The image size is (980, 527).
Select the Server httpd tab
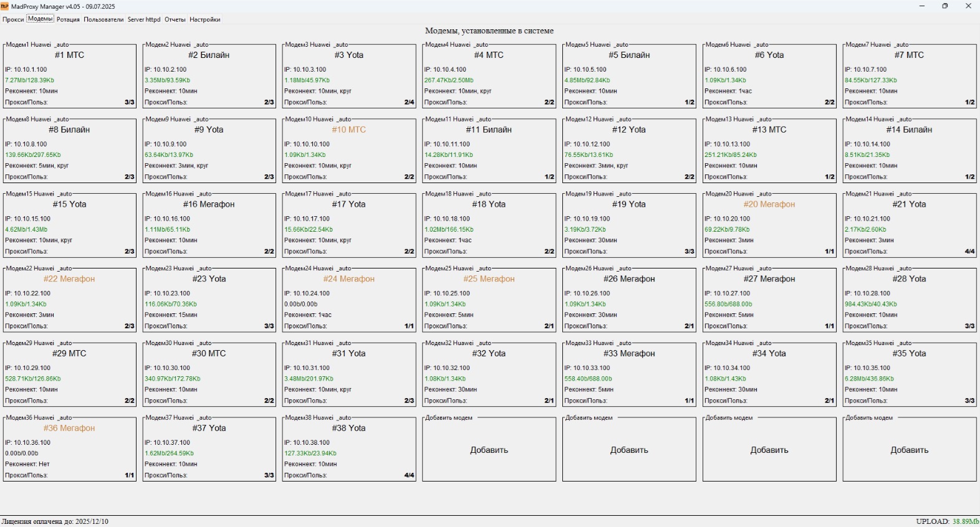pyautogui.click(x=144, y=19)
